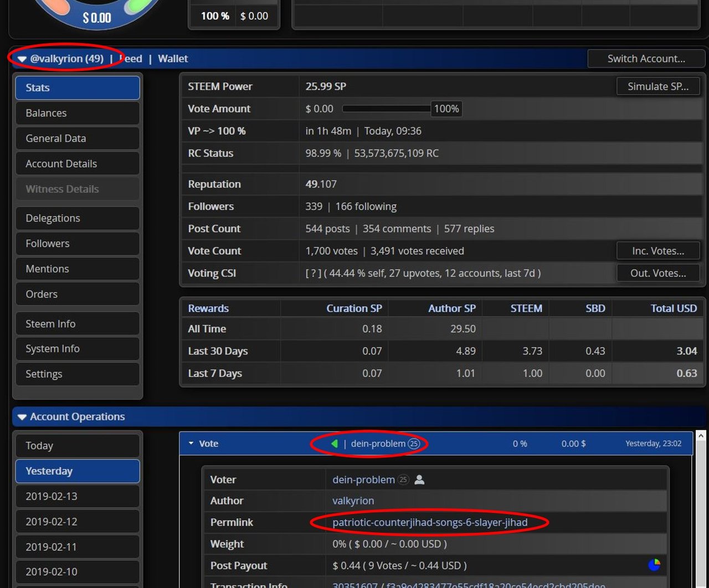Show the Followers tab
Screen dimensions: 709x588
[78, 244]
